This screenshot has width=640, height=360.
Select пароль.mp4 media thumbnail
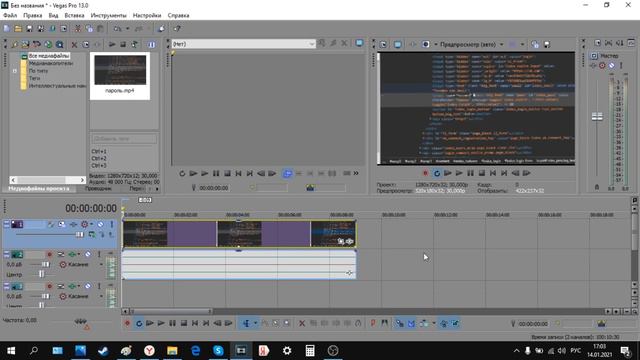(x=120, y=75)
